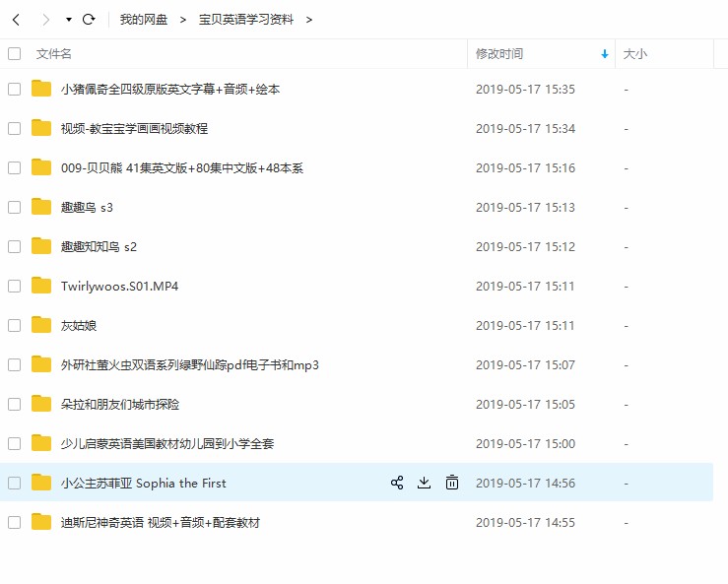Open 外研社萤火虫双语系列绿野仙踪pdf电子书和mp3
The height and width of the screenshot is (584, 728).
(x=190, y=365)
